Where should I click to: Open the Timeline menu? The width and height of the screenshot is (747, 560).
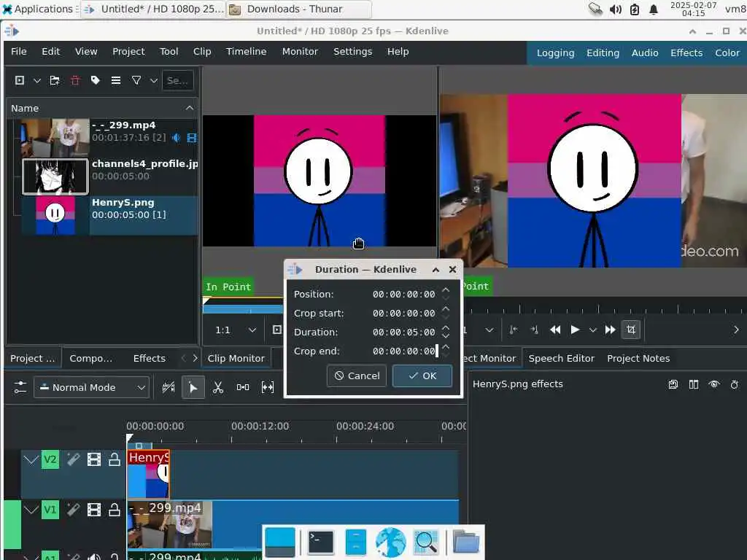click(x=247, y=52)
